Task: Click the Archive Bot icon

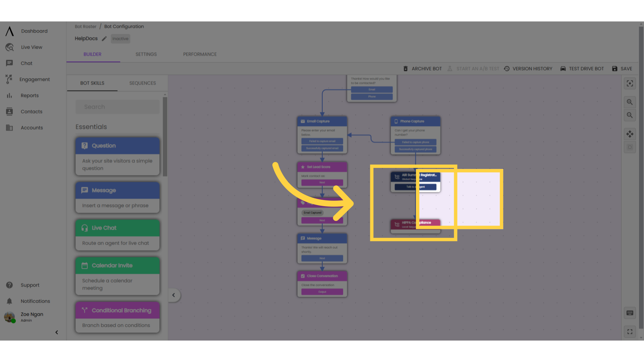Action: point(405,68)
